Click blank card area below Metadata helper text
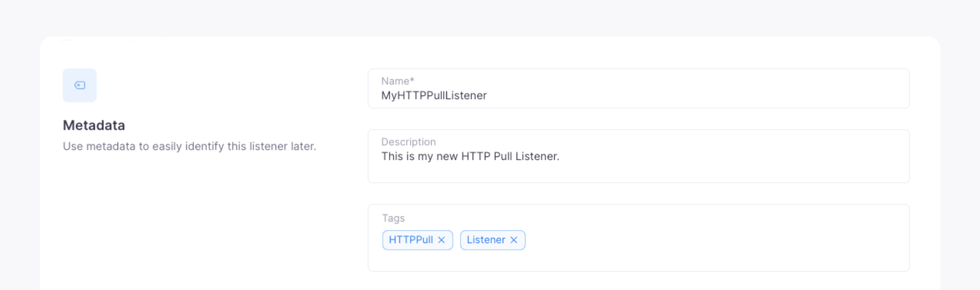This screenshot has height=290, width=980. tap(190, 220)
